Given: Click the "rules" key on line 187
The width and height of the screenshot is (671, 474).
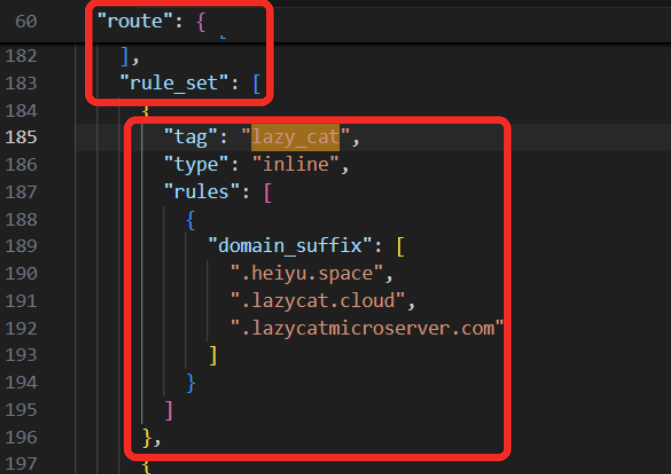Looking at the screenshot, I should click(x=202, y=192).
